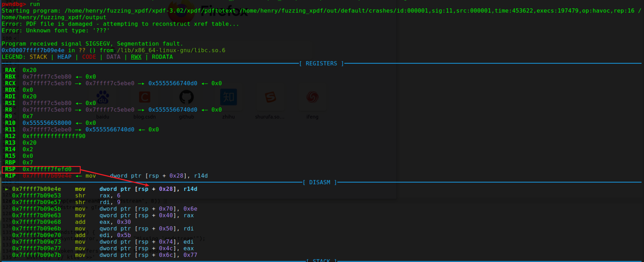This screenshot has height=262, width=644.
Task: Click the pwndbg prompt at top
Action: point(14,4)
